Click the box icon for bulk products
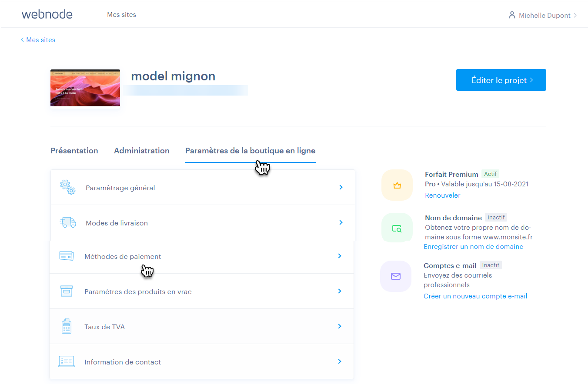This screenshot has width=588, height=384. (x=66, y=291)
